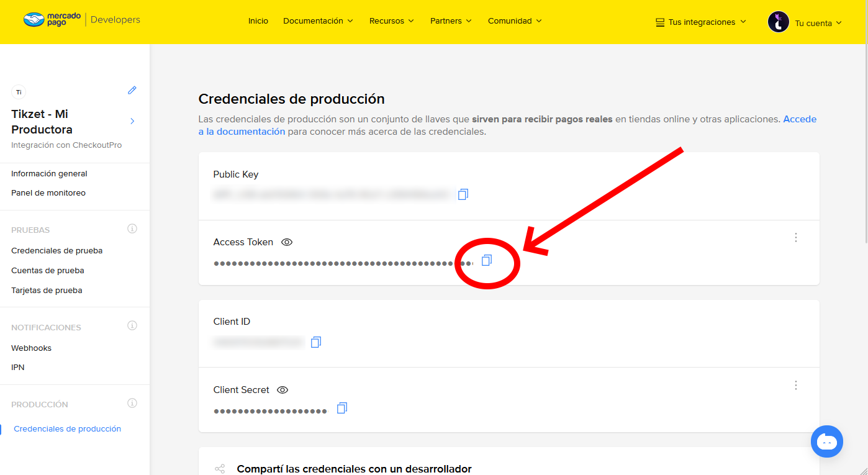
Task: Show info for the Pruebas section
Action: coord(132,228)
